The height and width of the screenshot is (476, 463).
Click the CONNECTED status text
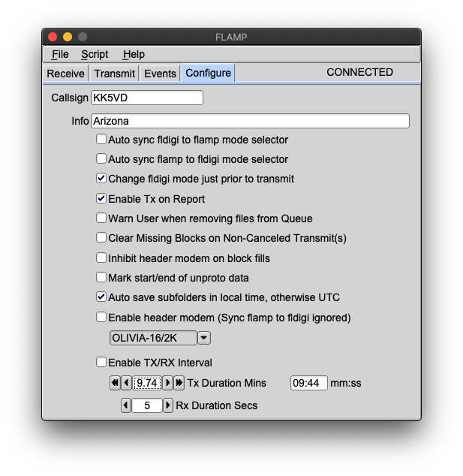tap(359, 72)
